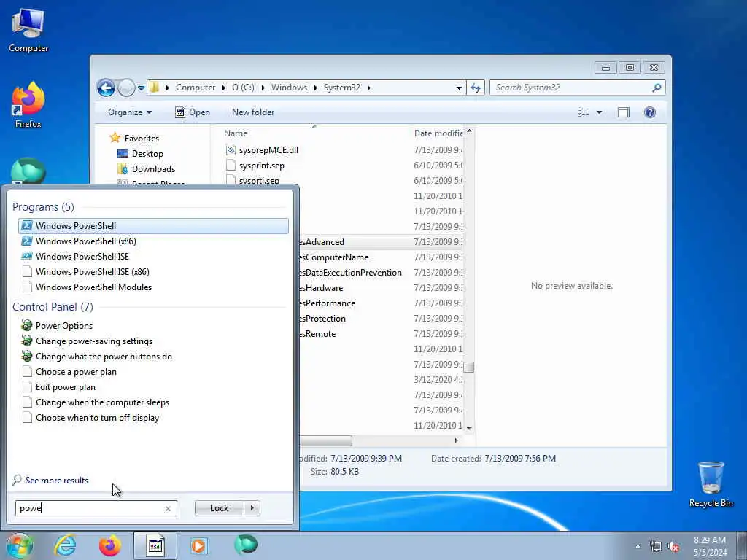Image resolution: width=747 pixels, height=560 pixels.
Task: Open Choose a power plan
Action: [x=153, y=372]
